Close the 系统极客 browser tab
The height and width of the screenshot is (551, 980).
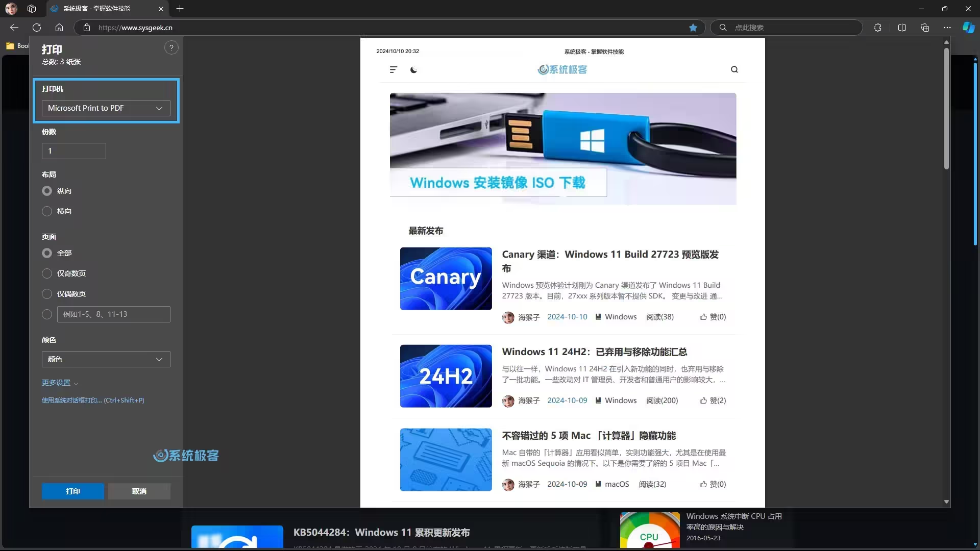(x=161, y=9)
